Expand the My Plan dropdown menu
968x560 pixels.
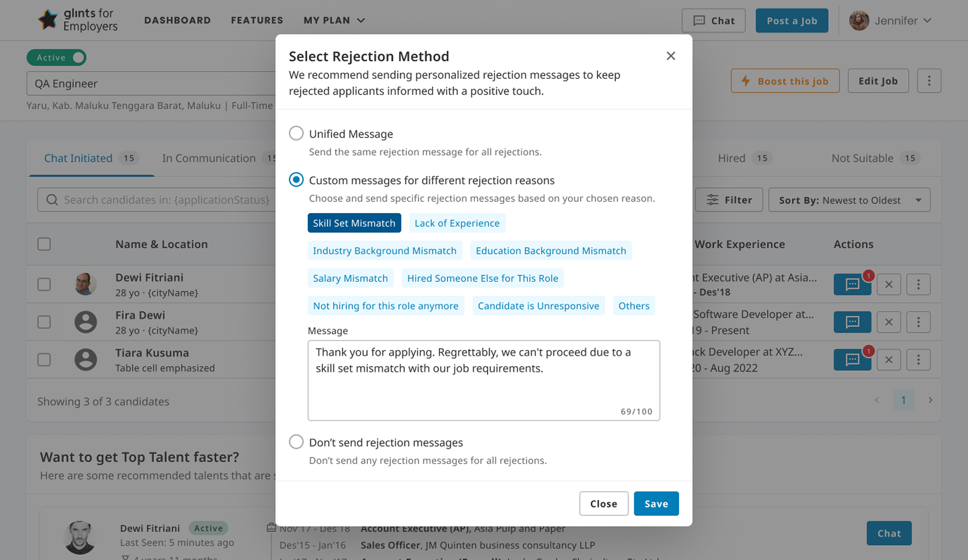[334, 20]
